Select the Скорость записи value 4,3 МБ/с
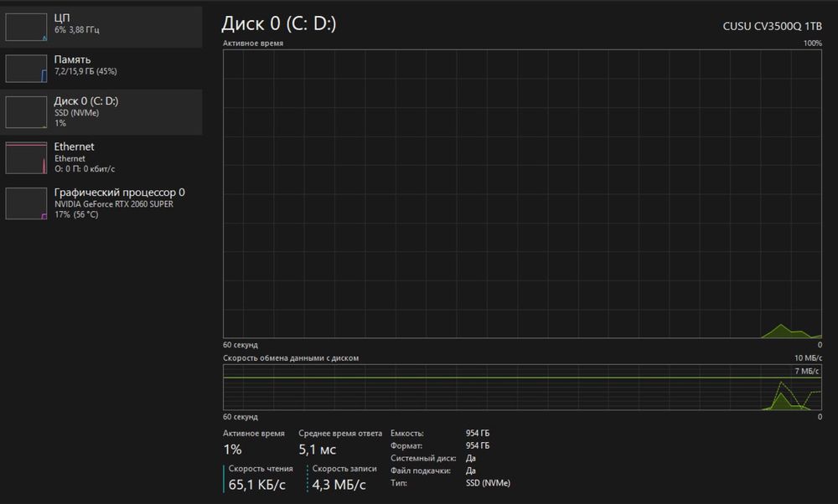The height and width of the screenshot is (504, 838). pyautogui.click(x=339, y=485)
